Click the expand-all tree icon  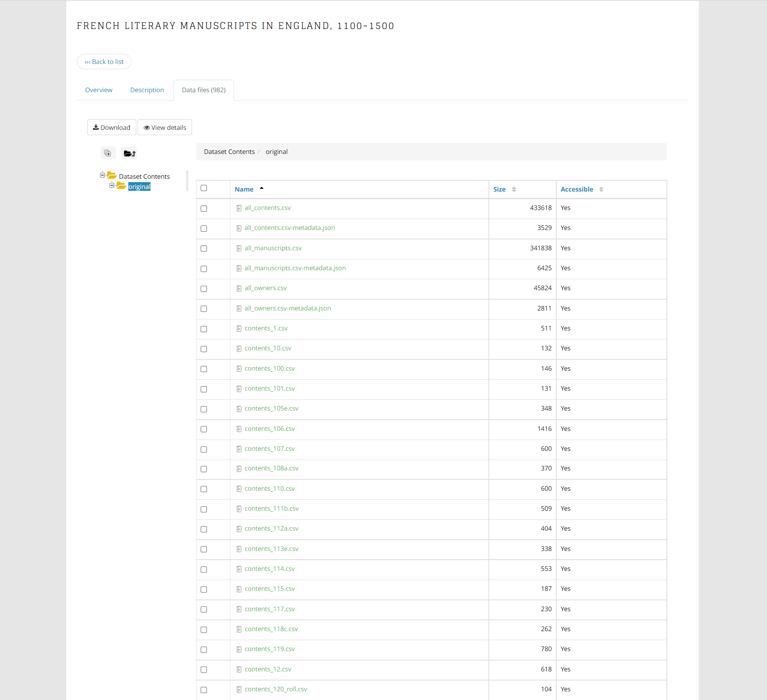coord(108,153)
